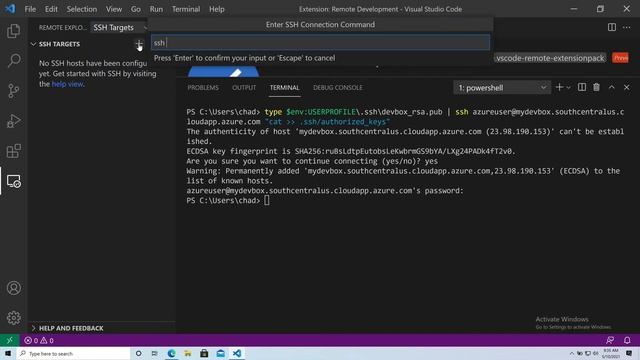This screenshot has height=360, width=640.
Task: Click the add new SSH target plus icon
Action: tap(139, 44)
